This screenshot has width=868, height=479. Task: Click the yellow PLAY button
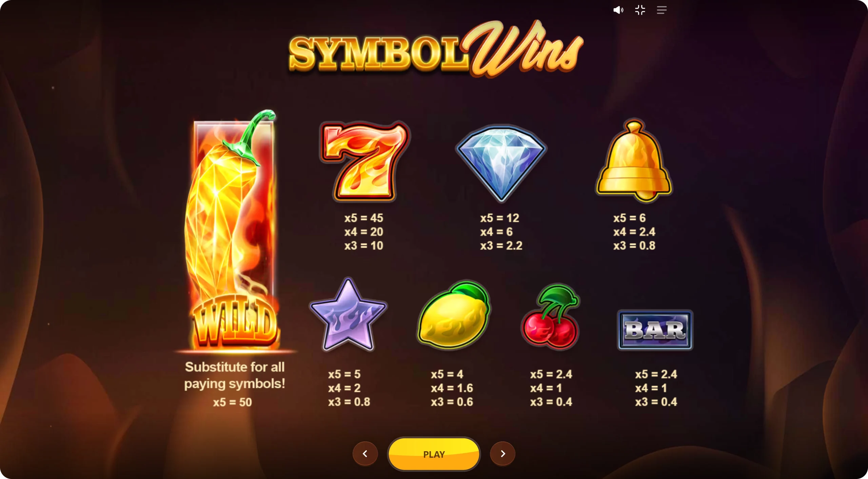coord(434,454)
